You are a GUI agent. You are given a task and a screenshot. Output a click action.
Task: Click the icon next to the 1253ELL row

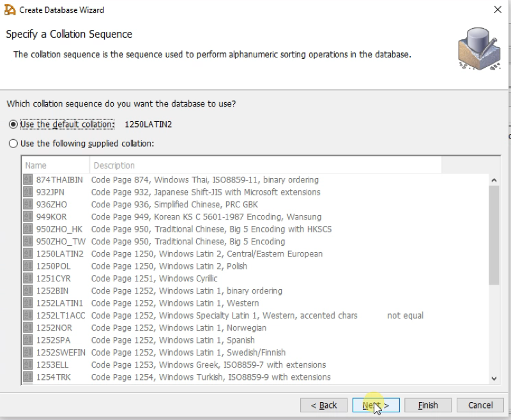[x=27, y=364]
